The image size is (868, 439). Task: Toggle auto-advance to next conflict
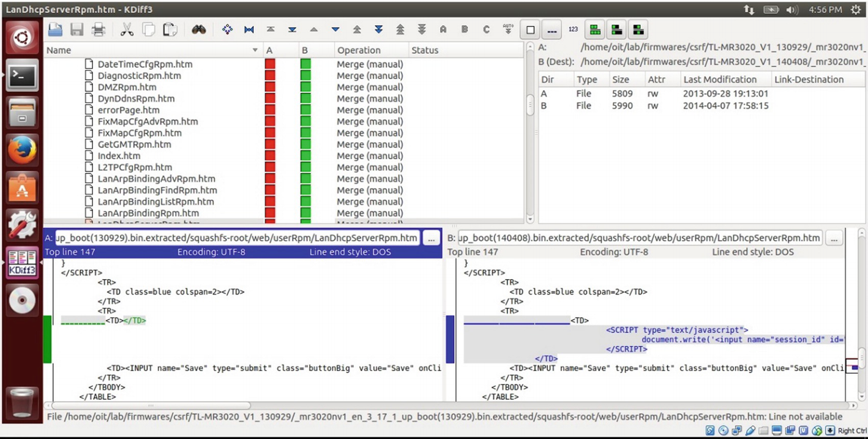[508, 29]
